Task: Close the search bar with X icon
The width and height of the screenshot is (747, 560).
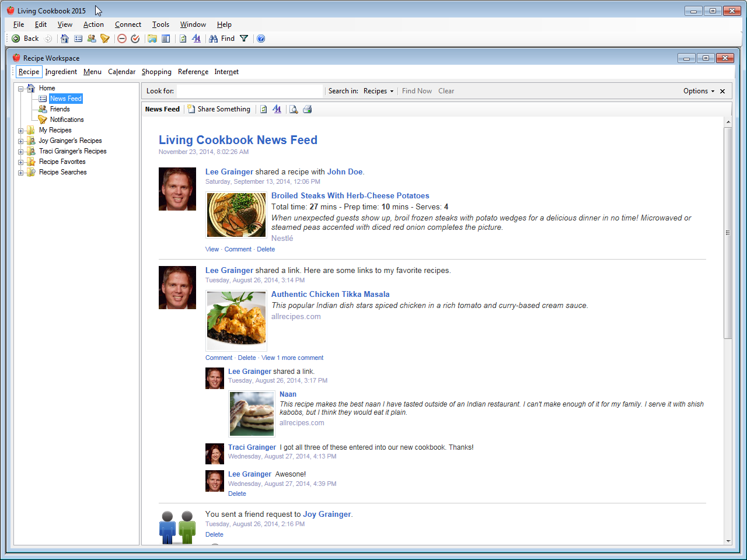Action: pyautogui.click(x=722, y=91)
